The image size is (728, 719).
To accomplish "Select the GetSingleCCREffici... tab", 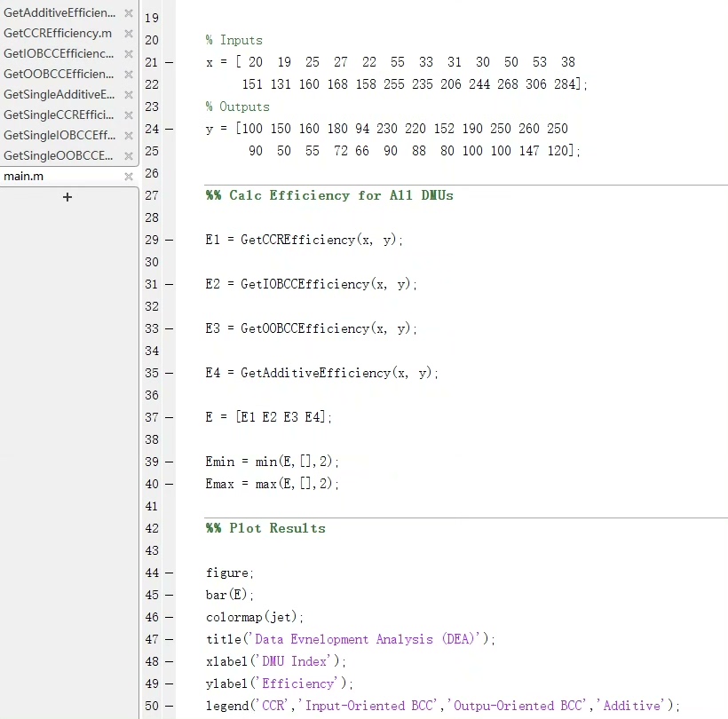I will point(59,115).
